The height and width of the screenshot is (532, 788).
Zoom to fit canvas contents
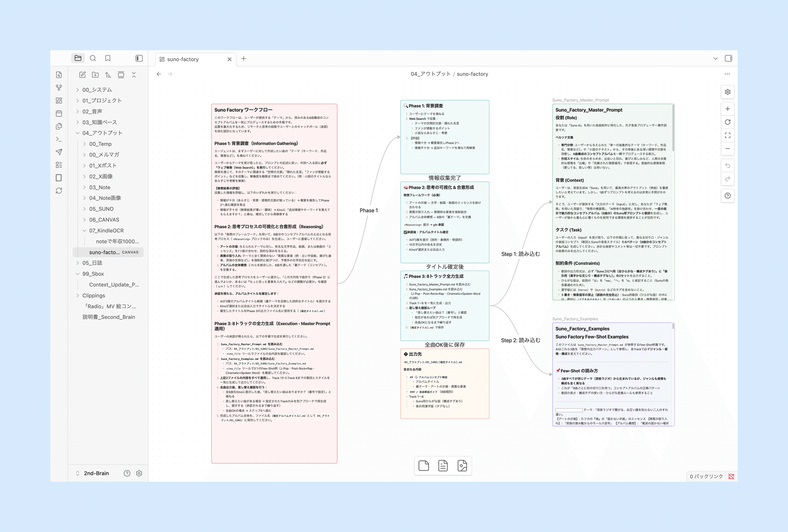coord(727,135)
